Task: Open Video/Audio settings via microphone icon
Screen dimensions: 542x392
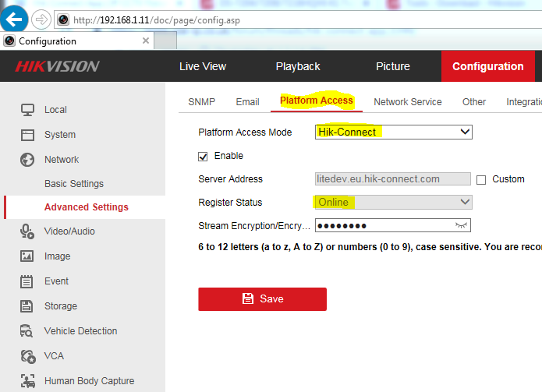Action: coord(27,231)
